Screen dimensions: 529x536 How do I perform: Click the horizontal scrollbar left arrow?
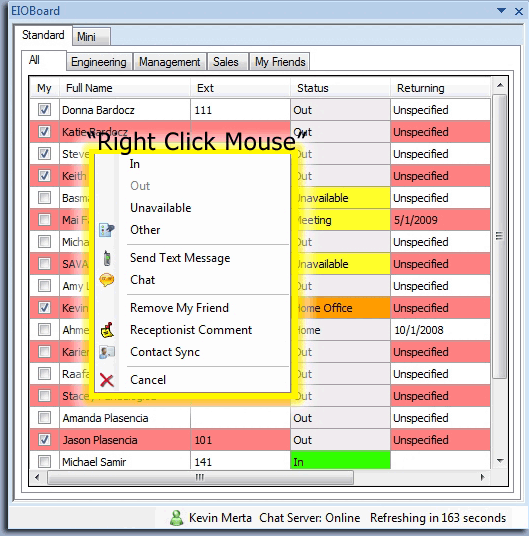(x=37, y=477)
